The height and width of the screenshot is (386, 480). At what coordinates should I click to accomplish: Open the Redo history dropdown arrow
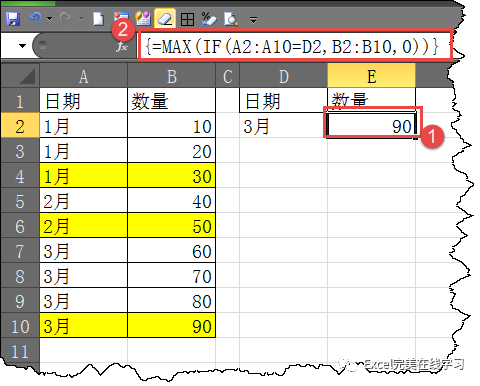click(x=81, y=19)
